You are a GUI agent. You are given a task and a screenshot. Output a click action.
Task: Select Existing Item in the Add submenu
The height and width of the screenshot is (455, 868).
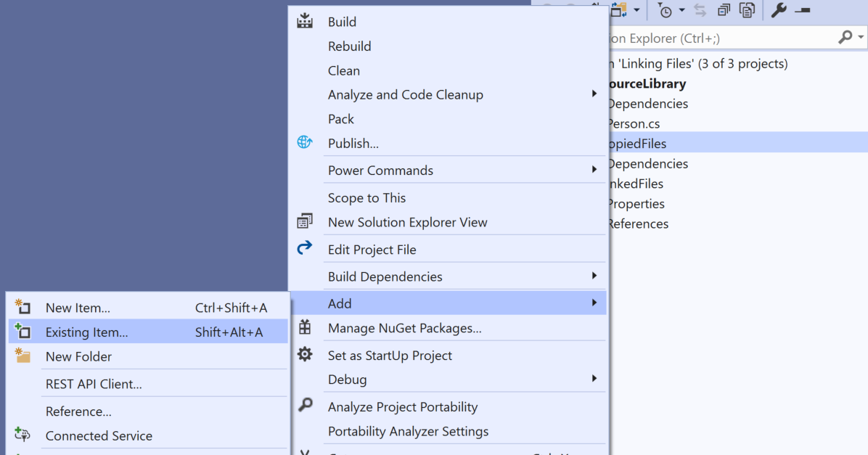coord(87,330)
